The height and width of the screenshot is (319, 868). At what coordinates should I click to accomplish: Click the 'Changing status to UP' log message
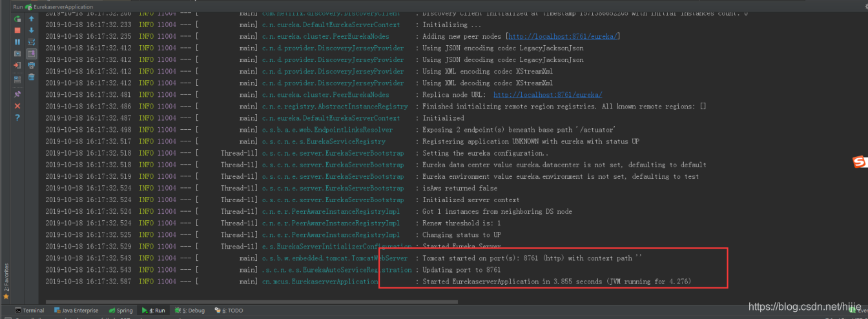click(x=461, y=235)
